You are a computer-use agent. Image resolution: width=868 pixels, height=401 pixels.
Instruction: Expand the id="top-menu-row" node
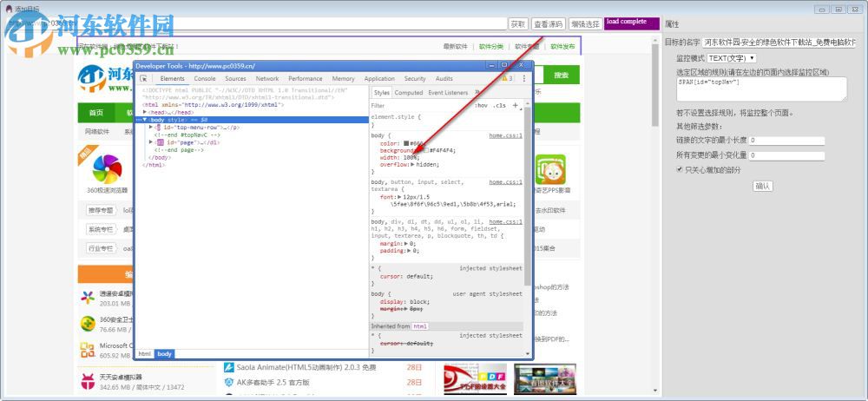tap(151, 127)
